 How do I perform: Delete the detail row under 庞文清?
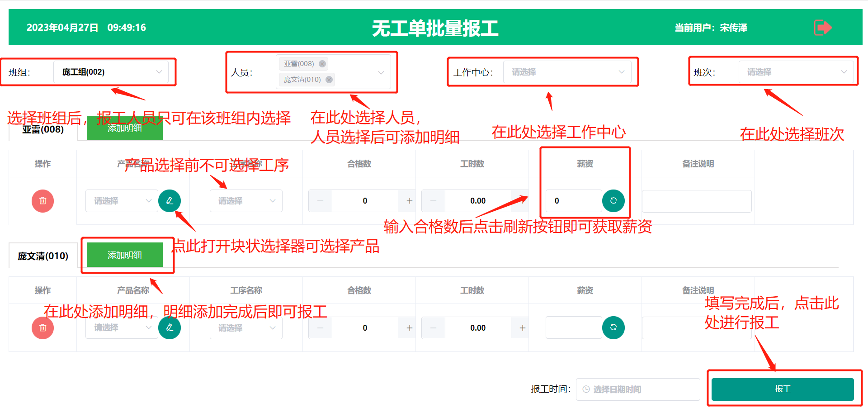(x=42, y=327)
